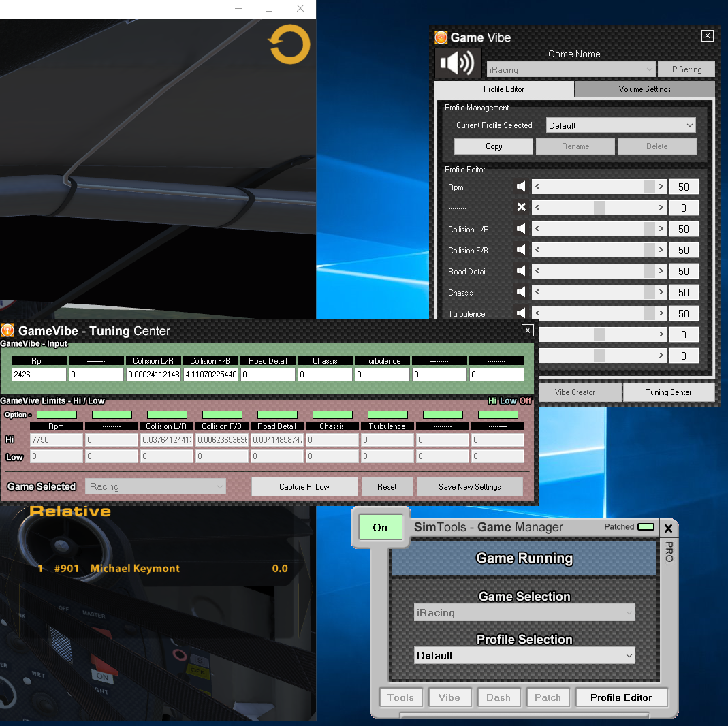Click the orange reload arrow in game window
Viewport: 728px width, 726px height.
[x=289, y=44]
